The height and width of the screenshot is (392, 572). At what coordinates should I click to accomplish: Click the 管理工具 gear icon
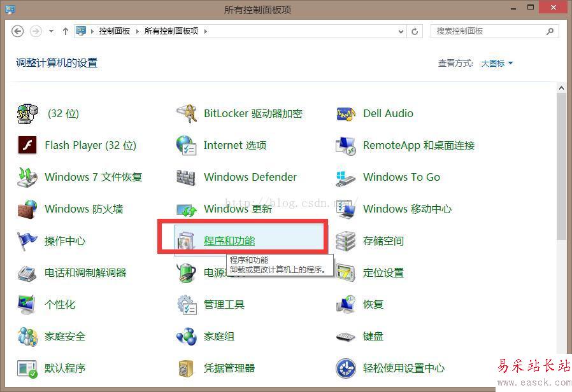(x=187, y=305)
